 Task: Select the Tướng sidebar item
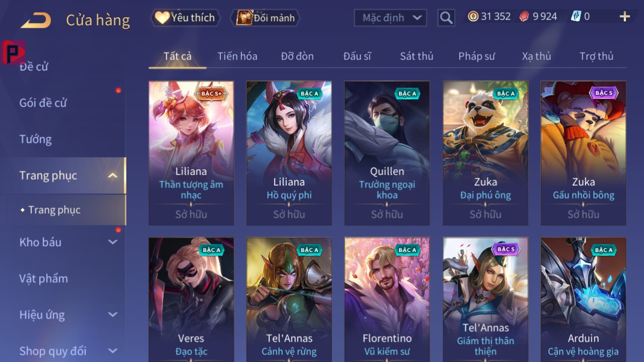pos(36,139)
